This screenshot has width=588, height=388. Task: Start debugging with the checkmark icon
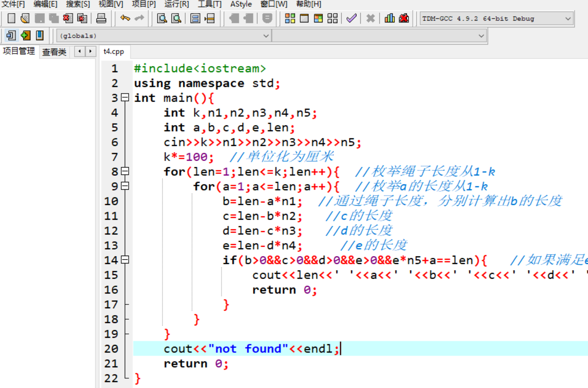pyautogui.click(x=351, y=18)
